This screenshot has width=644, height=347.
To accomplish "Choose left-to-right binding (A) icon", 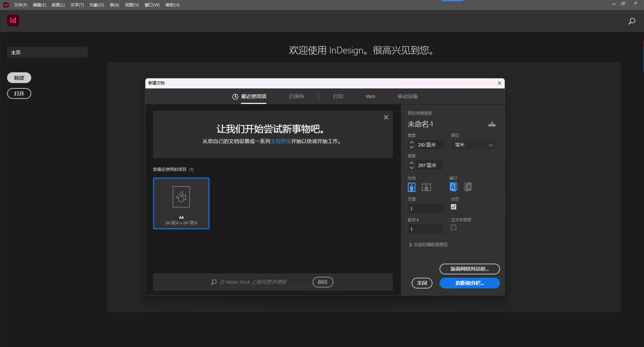I will [453, 187].
